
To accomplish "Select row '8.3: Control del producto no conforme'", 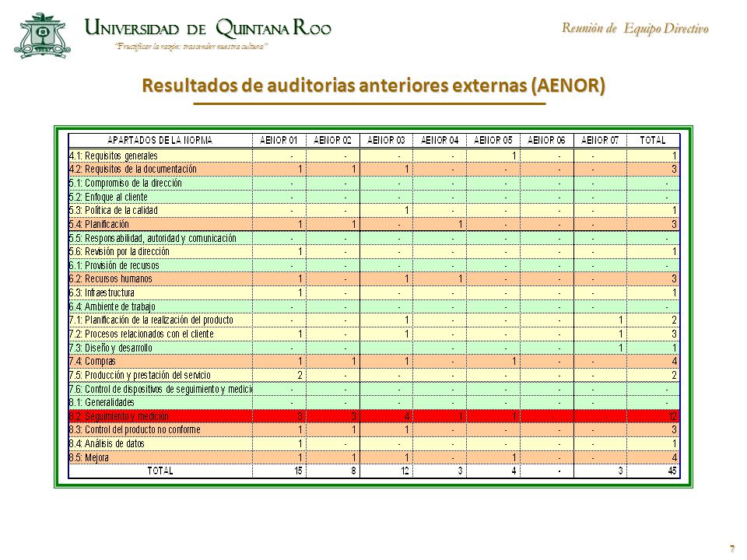I will pyautogui.click(x=374, y=429).
